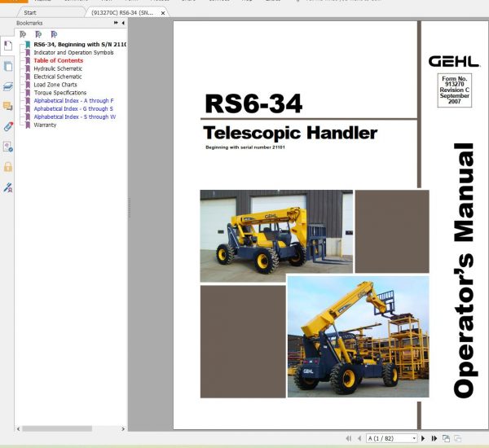This screenshot has width=489, height=448.
Task: Go to next page arrow
Action: [x=423, y=438]
